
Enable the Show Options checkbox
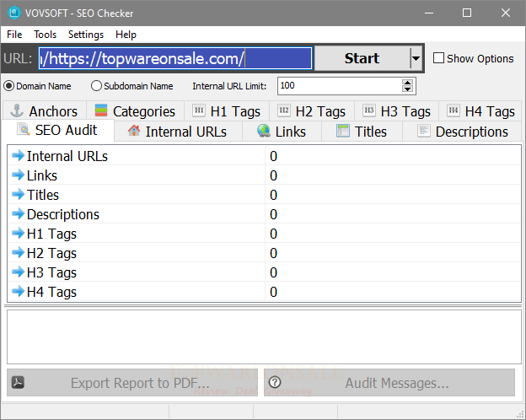[438, 57]
